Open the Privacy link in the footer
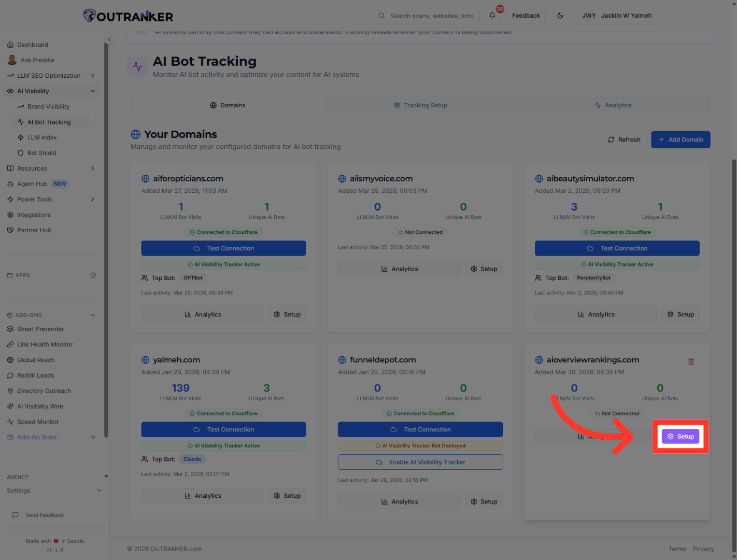This screenshot has width=737, height=560. click(703, 549)
